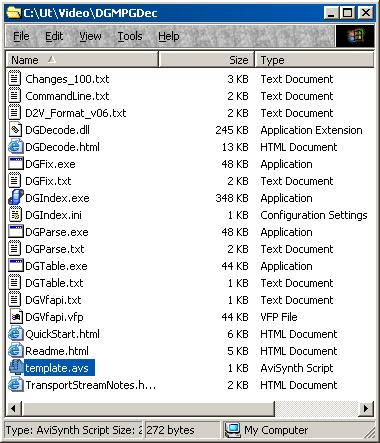Select the CommandLine.txt file name
The image size is (380, 443).
67,96
